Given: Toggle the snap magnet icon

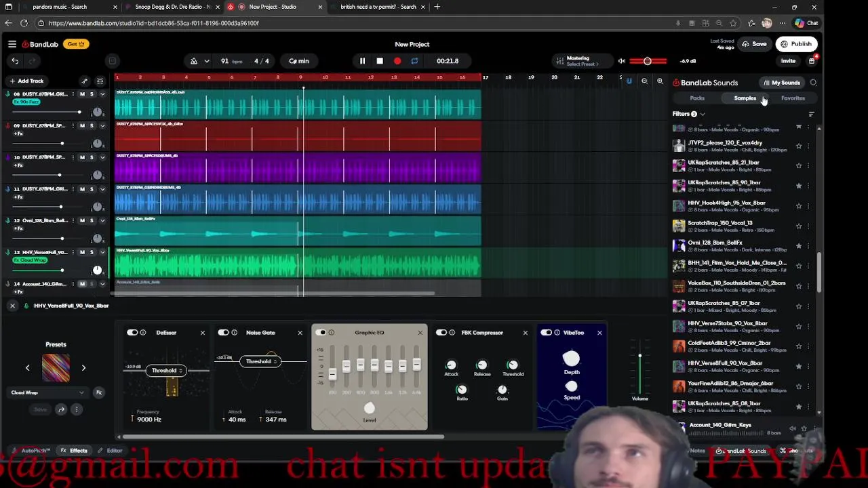Looking at the screenshot, I should [629, 81].
